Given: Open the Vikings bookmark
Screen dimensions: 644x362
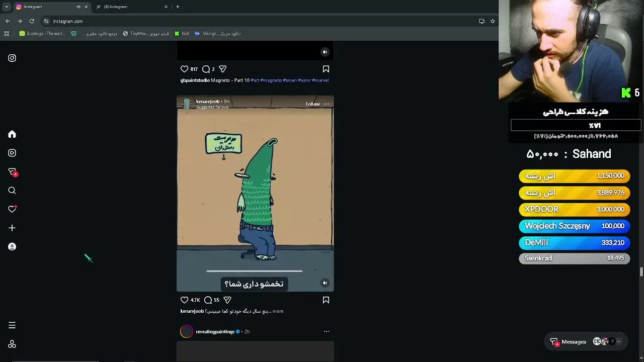Looking at the screenshot, I should click(x=217, y=34).
